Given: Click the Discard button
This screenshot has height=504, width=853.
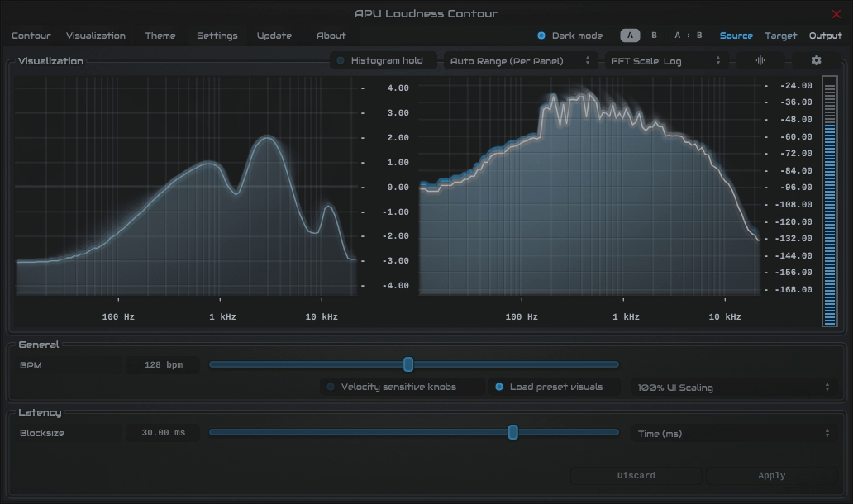Looking at the screenshot, I should click(x=636, y=476).
